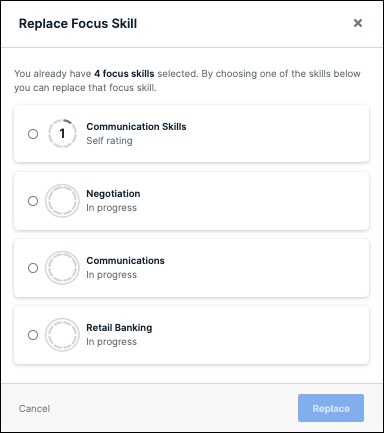This screenshot has width=384, height=433.
Task: Click the Communications progress ring icon
Action: pyautogui.click(x=62, y=268)
